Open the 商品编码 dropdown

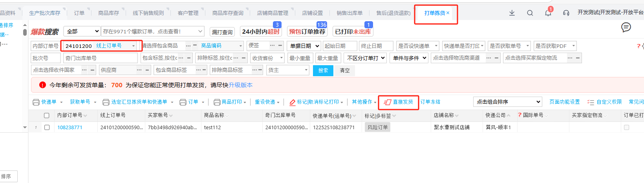pos(222,46)
